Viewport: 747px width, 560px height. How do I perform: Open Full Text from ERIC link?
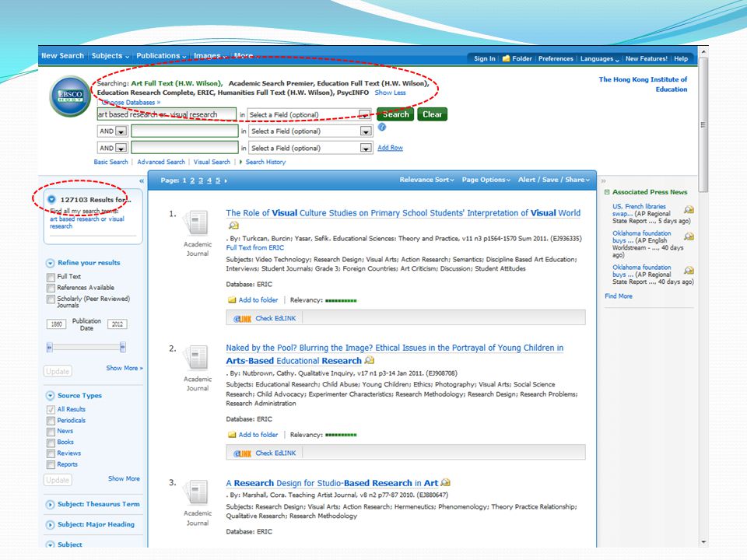255,247
